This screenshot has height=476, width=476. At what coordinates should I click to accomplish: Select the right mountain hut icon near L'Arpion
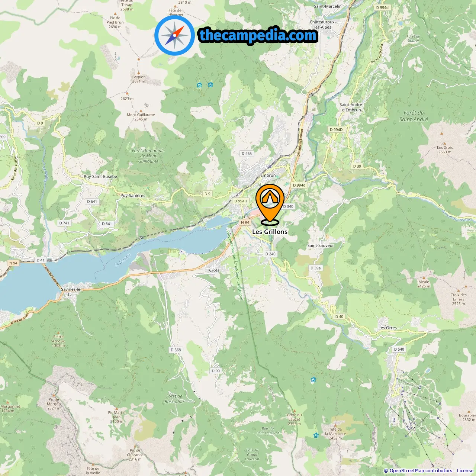pos(210,85)
